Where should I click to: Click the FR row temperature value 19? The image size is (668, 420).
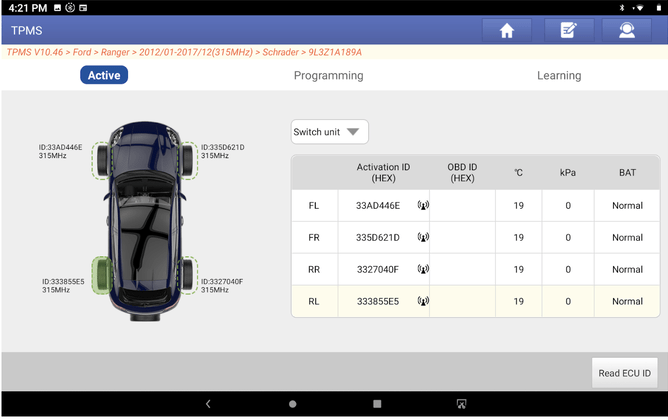point(518,238)
